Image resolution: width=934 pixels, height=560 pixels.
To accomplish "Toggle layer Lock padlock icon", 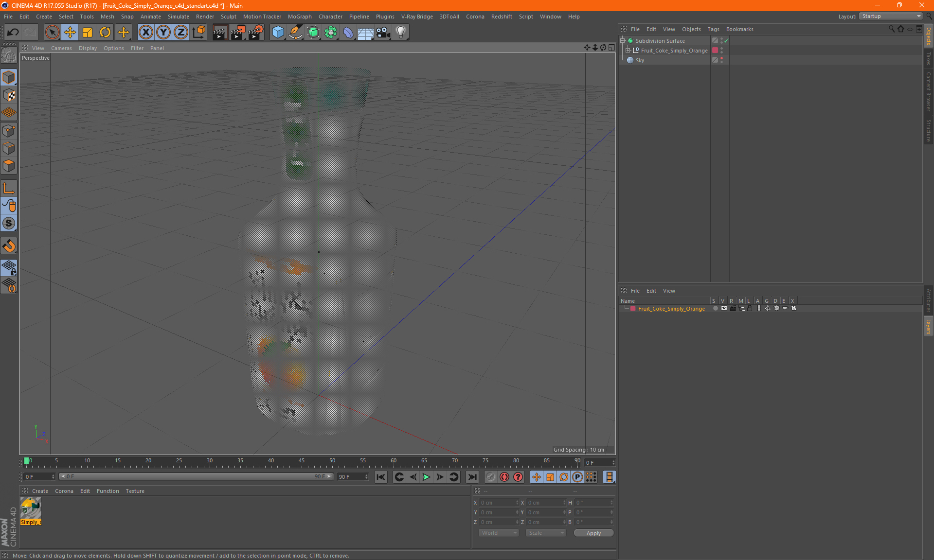I will click(750, 308).
